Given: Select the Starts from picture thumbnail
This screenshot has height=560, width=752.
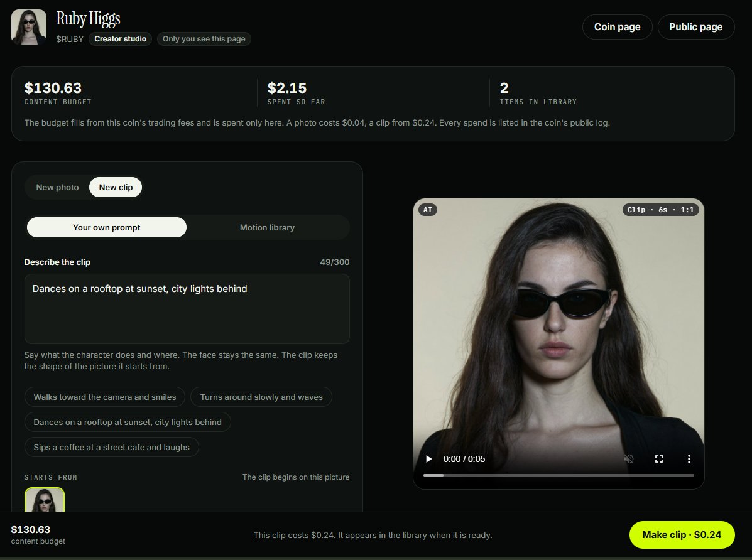Looking at the screenshot, I should (x=45, y=500).
